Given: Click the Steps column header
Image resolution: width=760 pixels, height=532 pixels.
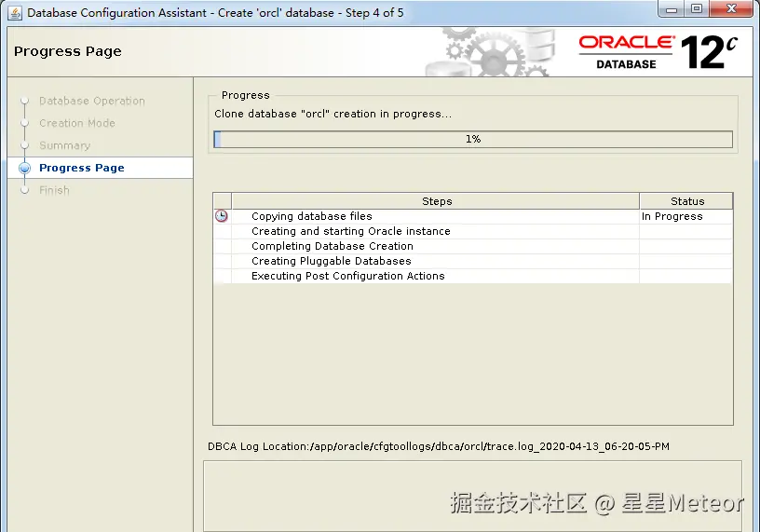Looking at the screenshot, I should pyautogui.click(x=436, y=201).
